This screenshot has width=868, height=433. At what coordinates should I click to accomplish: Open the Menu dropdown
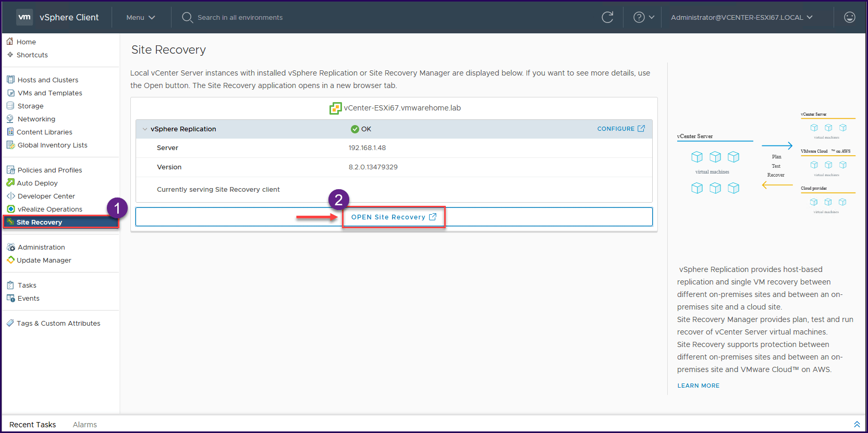click(141, 17)
